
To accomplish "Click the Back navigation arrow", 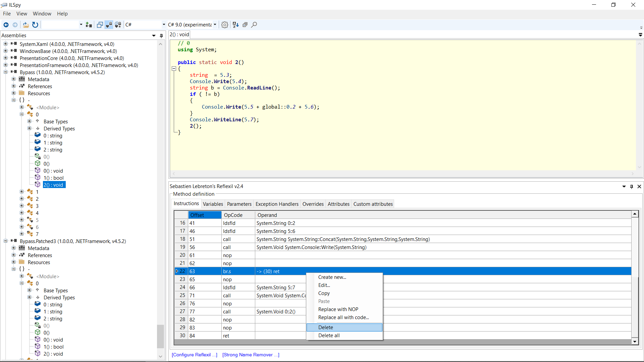I will [x=6, y=25].
